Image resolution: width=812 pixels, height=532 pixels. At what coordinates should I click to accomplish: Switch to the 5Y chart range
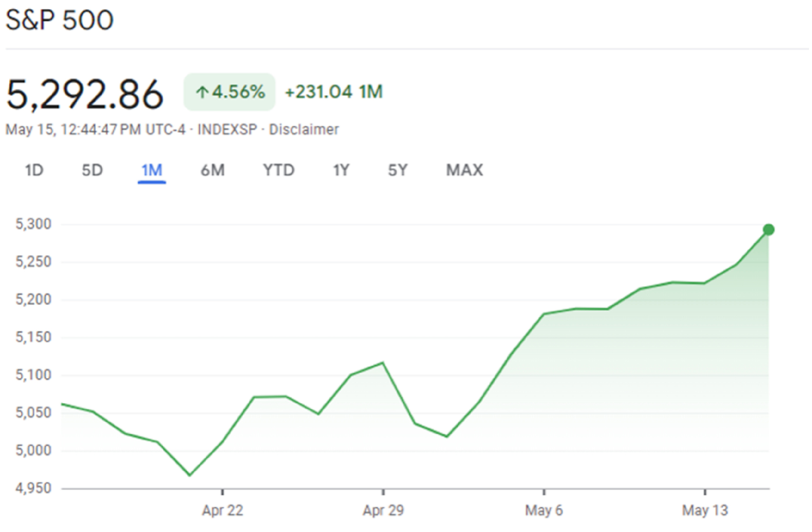point(397,170)
